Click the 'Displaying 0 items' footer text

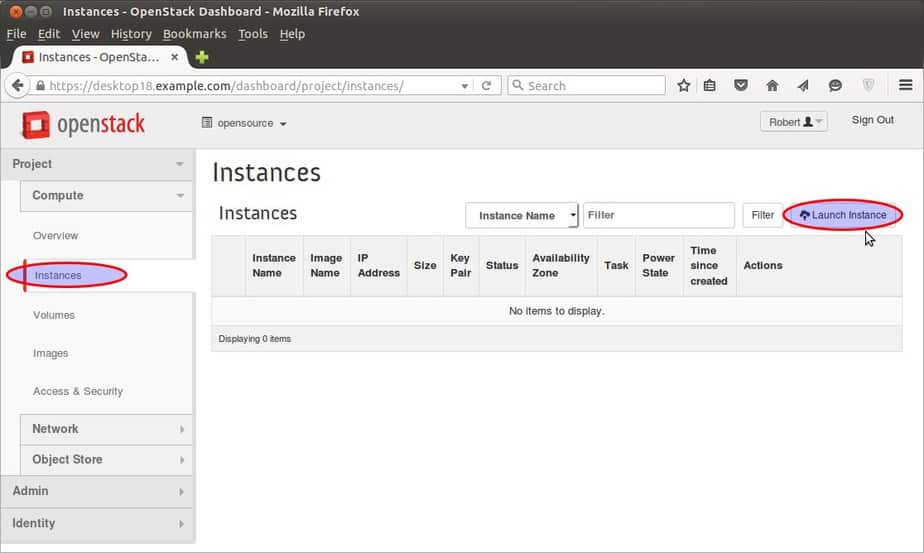click(x=255, y=339)
